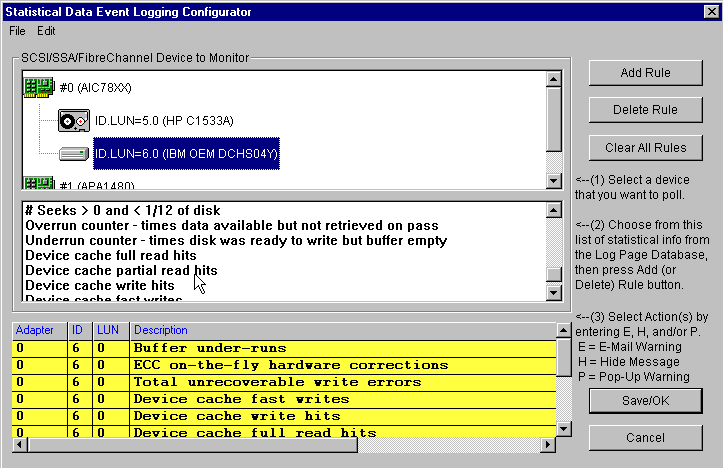Click the LUN column header
Screen dimensions: 723x468
(111, 330)
